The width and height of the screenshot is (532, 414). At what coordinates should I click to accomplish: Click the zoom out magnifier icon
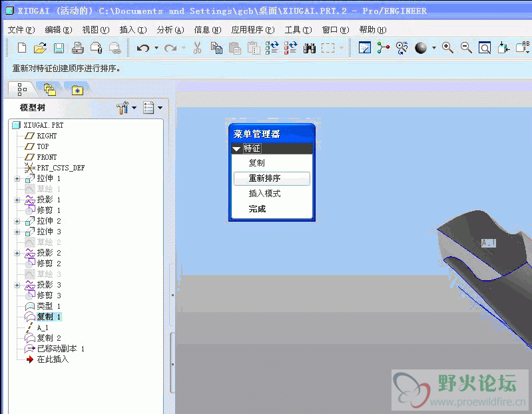(x=466, y=48)
